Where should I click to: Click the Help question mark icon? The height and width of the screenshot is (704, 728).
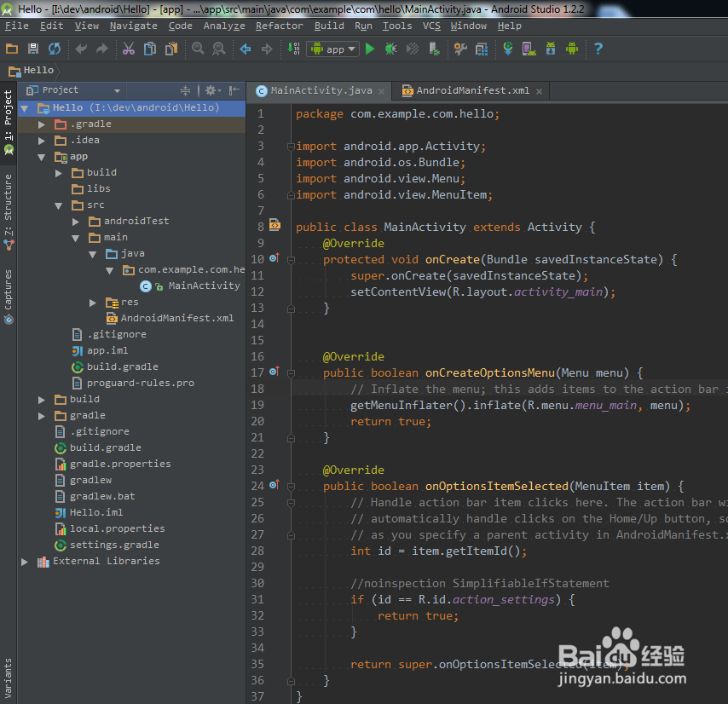click(598, 49)
